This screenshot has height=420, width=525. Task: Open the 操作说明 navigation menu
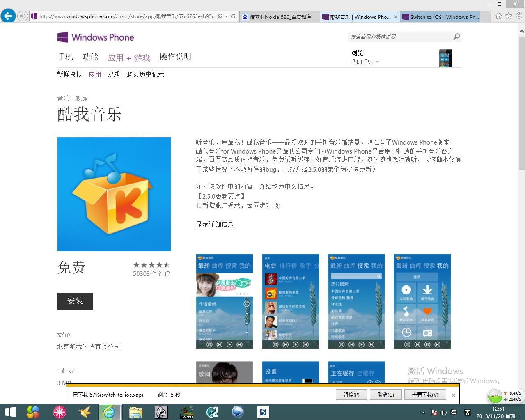175,57
